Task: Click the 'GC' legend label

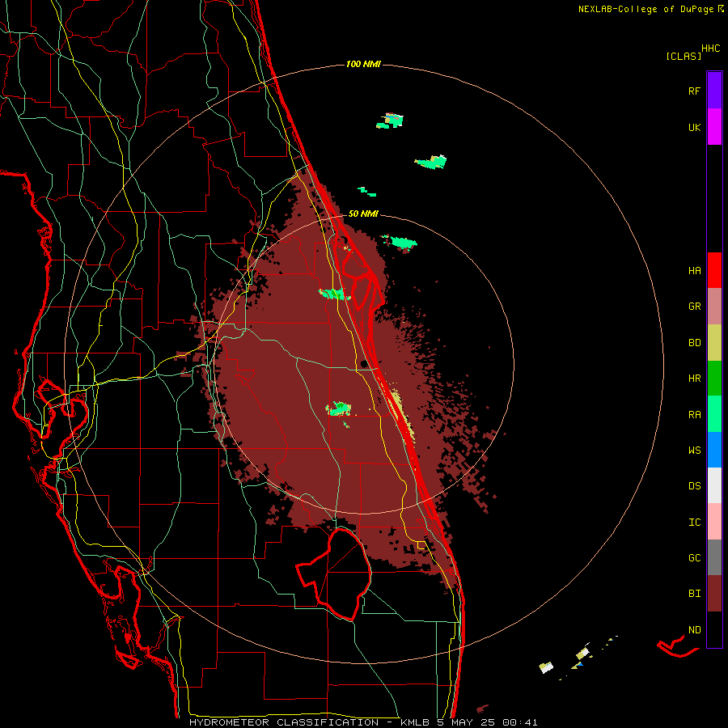Action: point(694,557)
